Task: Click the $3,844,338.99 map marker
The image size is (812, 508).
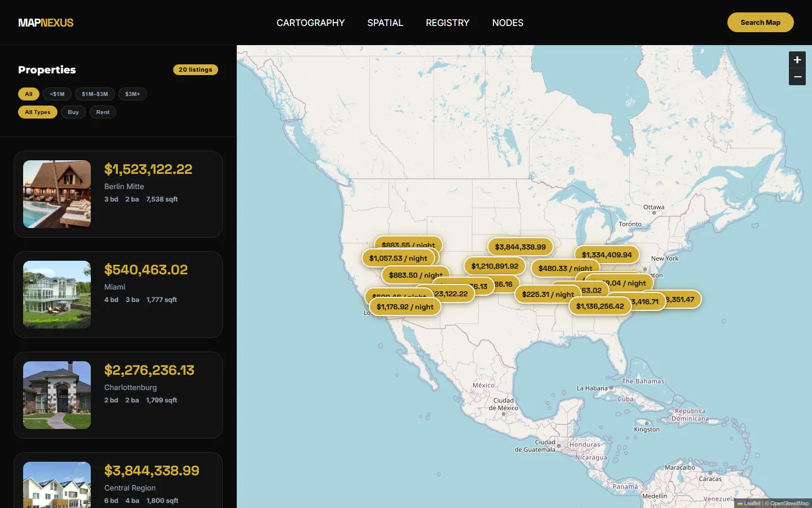Action: tap(520, 247)
